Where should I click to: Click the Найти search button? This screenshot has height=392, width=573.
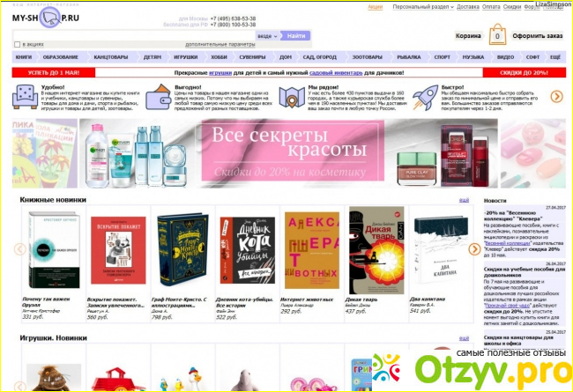coord(295,36)
